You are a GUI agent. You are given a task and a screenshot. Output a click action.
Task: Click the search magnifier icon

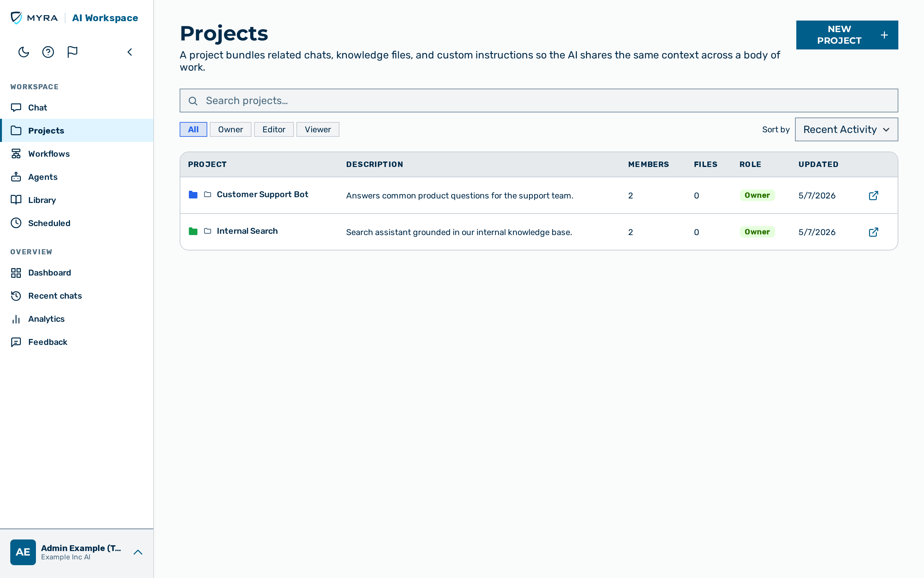click(x=193, y=101)
